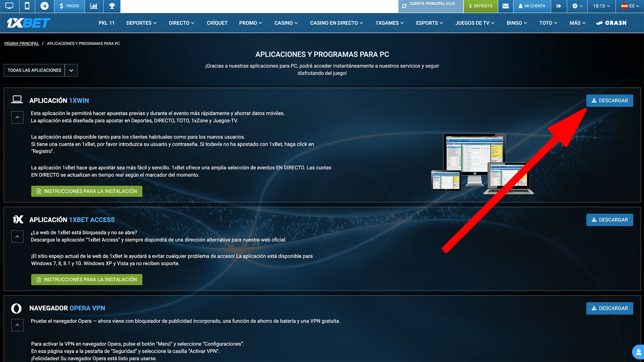Image resolution: width=644 pixels, height=362 pixels.
Task: Open the PKL 11 menu item
Action: [x=107, y=23]
